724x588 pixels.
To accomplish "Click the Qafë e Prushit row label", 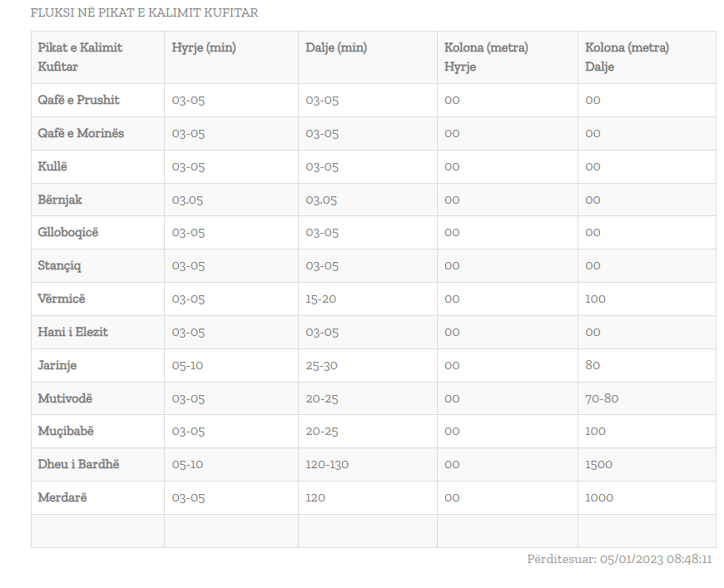I will 78,100.
